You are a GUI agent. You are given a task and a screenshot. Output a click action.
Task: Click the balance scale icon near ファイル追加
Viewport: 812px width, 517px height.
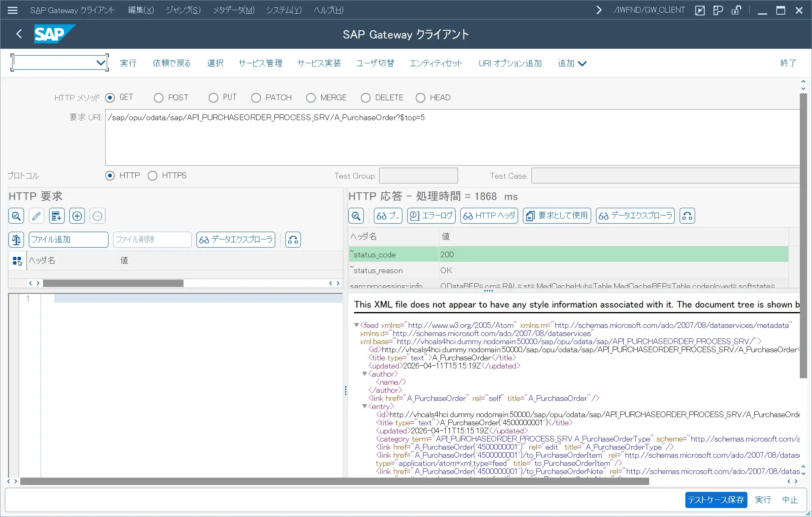16,240
